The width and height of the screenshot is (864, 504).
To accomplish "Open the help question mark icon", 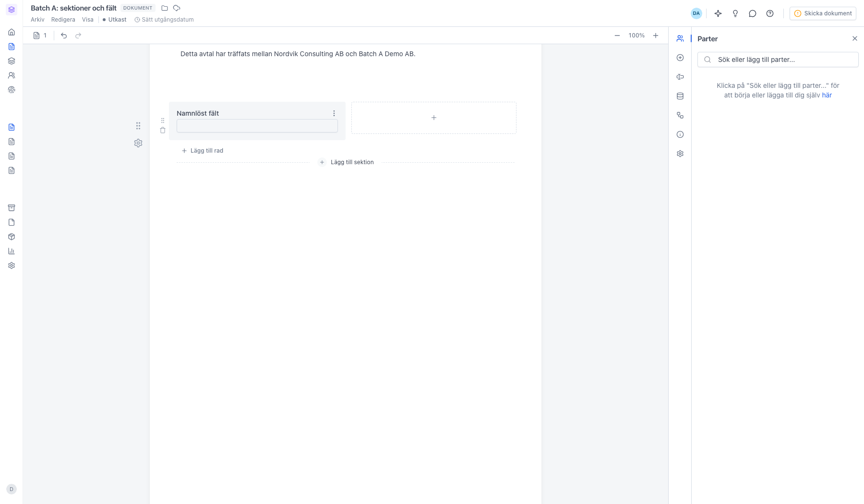I will pyautogui.click(x=770, y=13).
